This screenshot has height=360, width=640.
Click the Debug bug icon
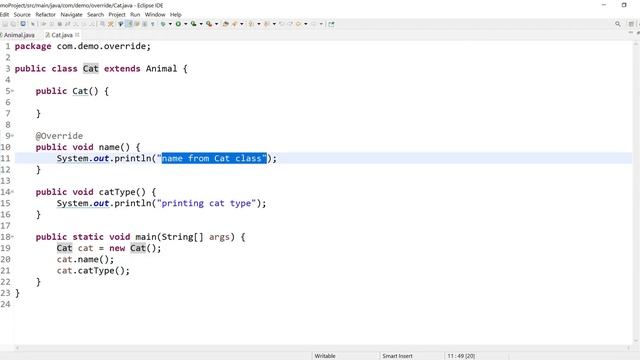click(163, 24)
